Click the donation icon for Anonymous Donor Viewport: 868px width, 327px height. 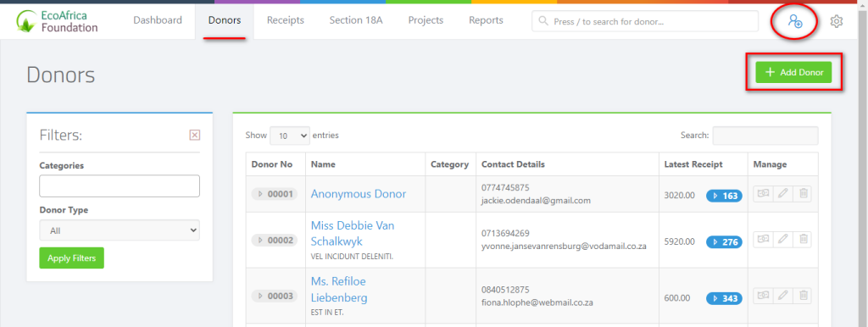(x=763, y=194)
